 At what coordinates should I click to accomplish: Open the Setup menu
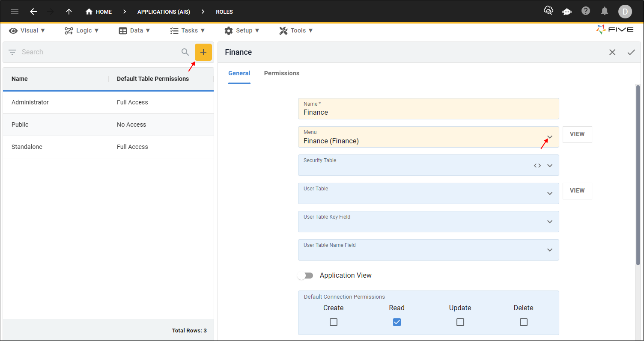pos(242,30)
